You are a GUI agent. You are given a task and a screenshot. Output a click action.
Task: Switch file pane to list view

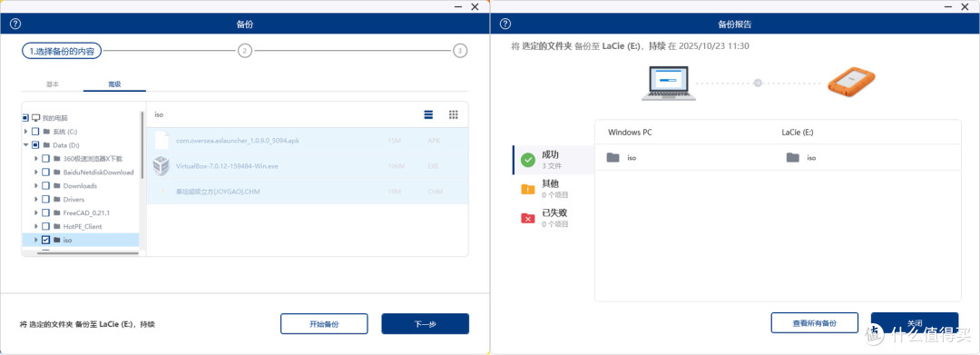point(428,114)
